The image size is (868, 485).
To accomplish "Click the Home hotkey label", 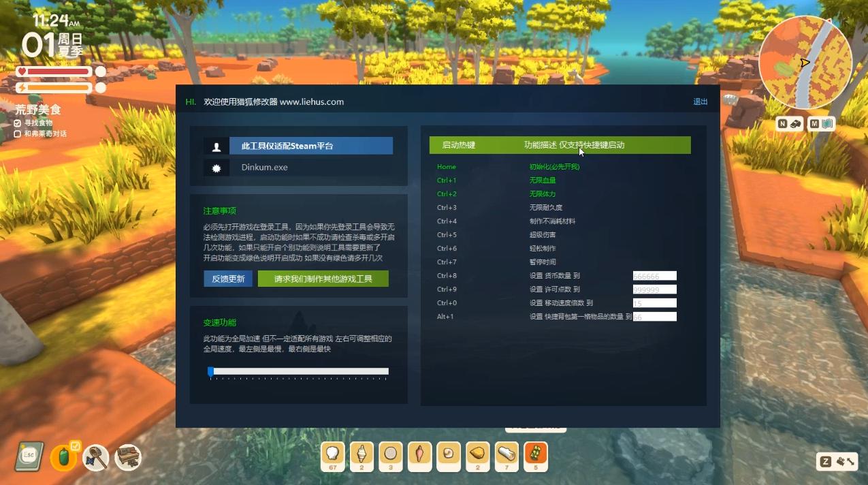I will [447, 167].
